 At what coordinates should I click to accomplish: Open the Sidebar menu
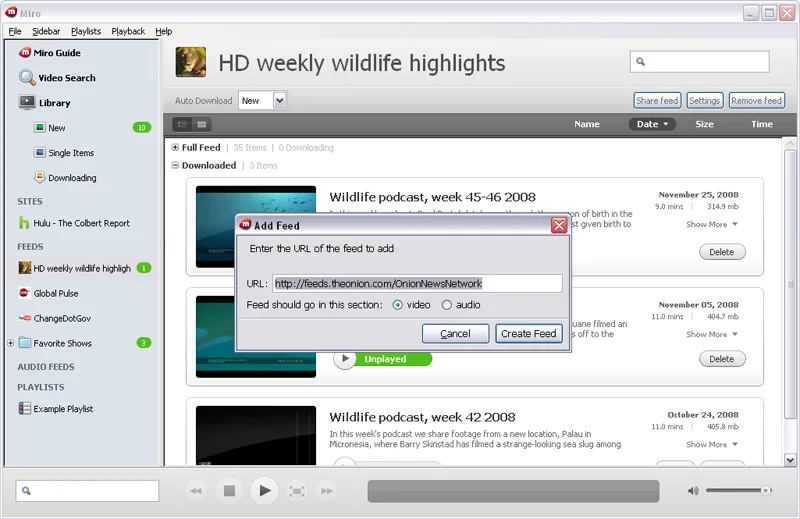(x=46, y=31)
